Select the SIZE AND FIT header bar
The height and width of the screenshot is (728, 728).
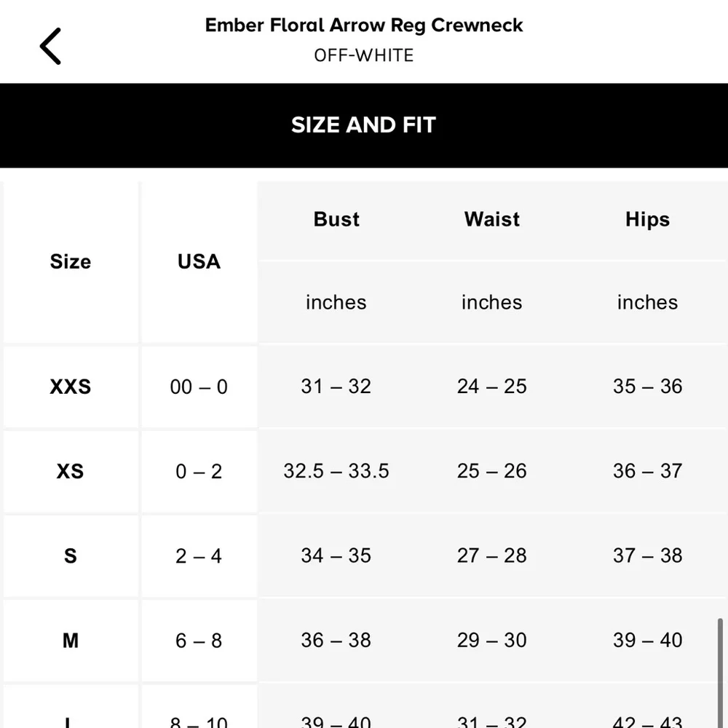point(364,125)
